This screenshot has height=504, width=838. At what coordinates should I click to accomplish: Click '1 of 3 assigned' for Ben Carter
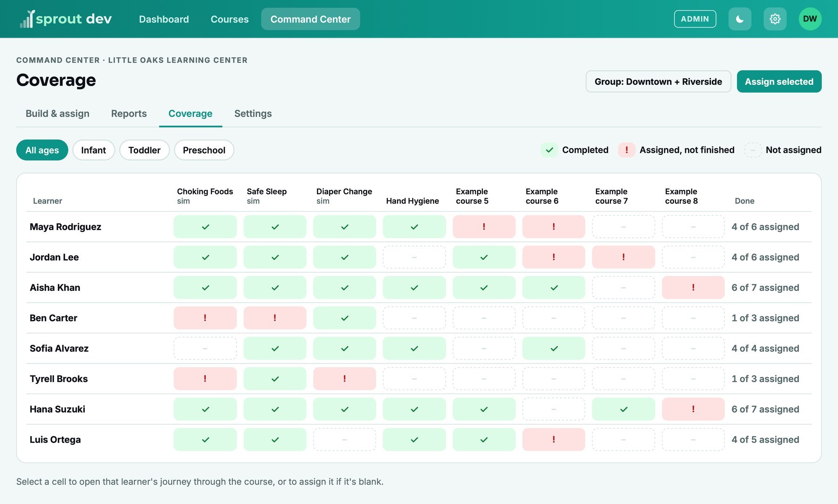coord(765,318)
